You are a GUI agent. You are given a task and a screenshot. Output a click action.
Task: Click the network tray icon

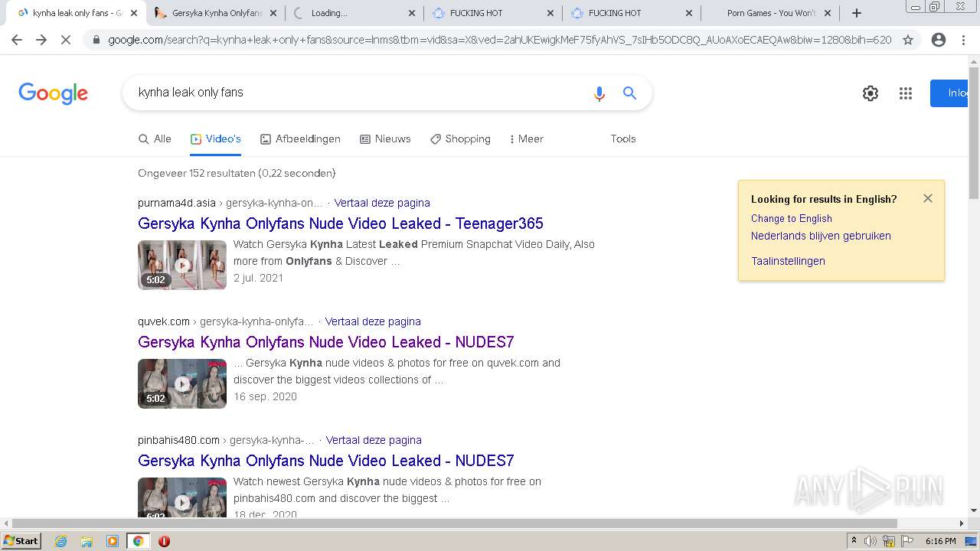pos(889,541)
